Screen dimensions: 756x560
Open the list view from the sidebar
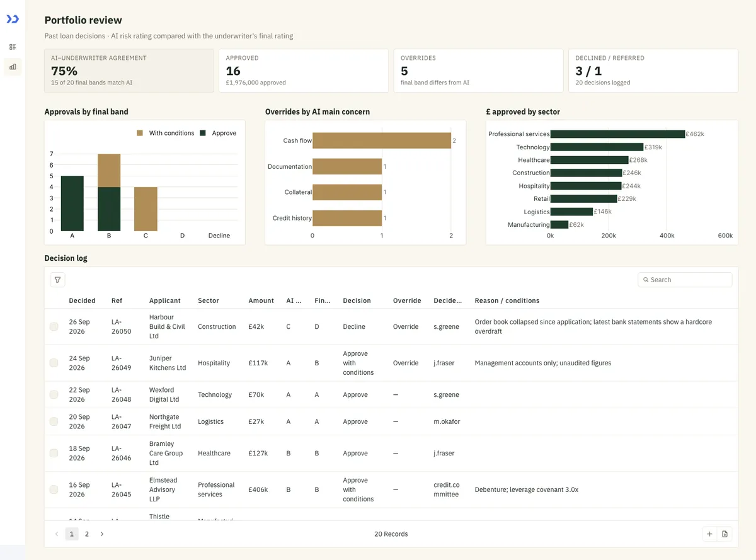[13, 47]
